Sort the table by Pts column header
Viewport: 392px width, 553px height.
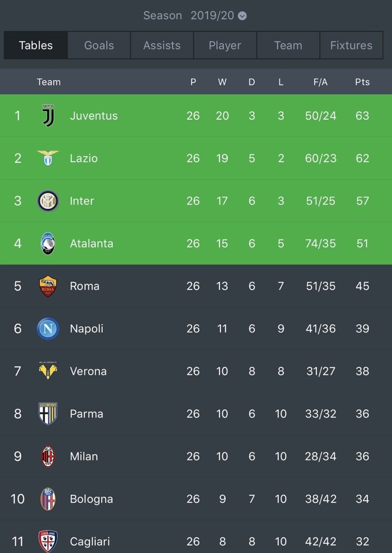click(x=363, y=82)
